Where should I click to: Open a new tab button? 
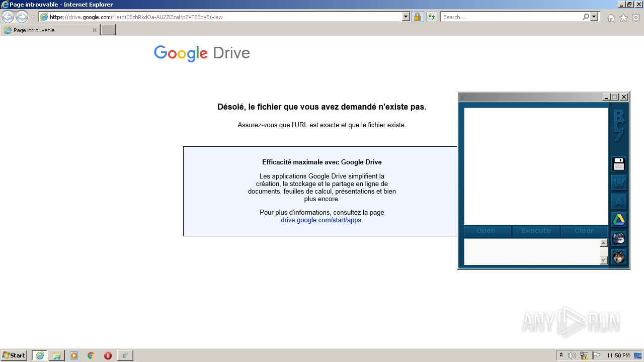pyautogui.click(x=108, y=30)
